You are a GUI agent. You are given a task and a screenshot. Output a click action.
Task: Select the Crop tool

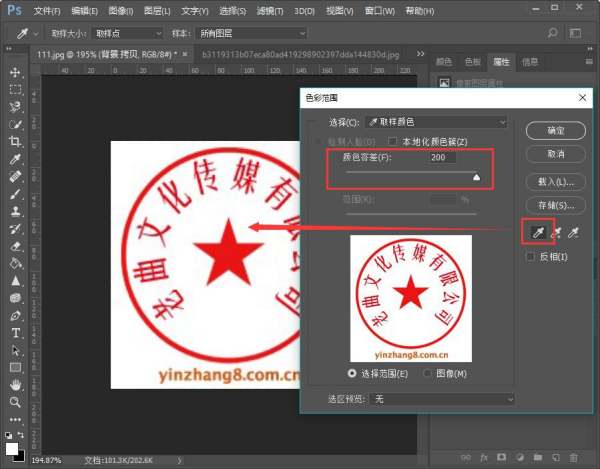pos(15,142)
